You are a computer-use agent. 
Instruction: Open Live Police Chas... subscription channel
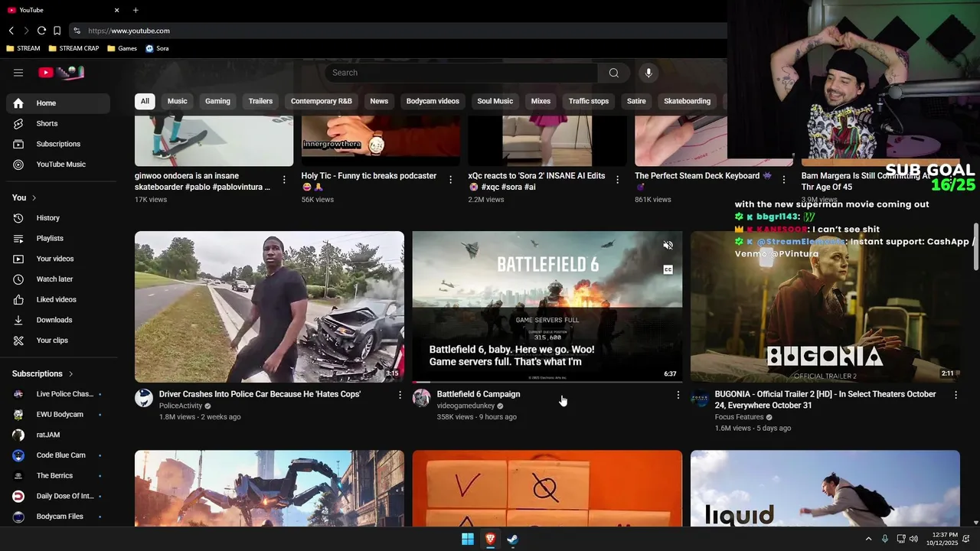58,394
